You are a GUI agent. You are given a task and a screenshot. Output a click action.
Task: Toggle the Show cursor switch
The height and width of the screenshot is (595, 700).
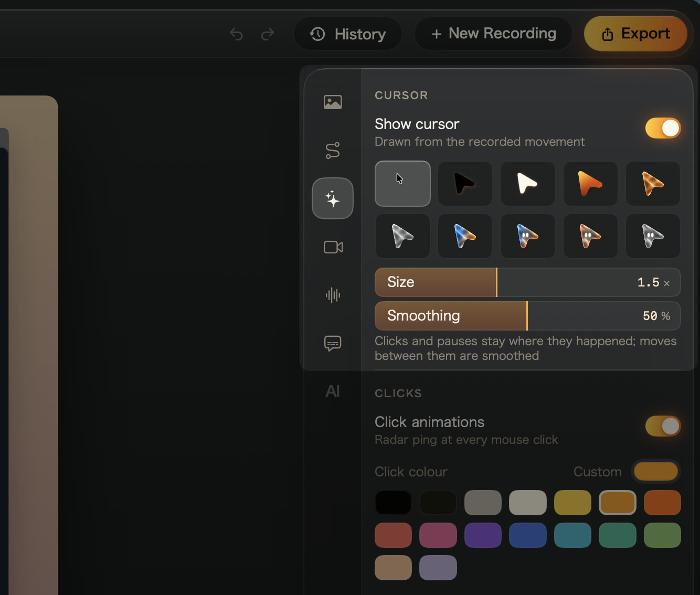point(663,128)
